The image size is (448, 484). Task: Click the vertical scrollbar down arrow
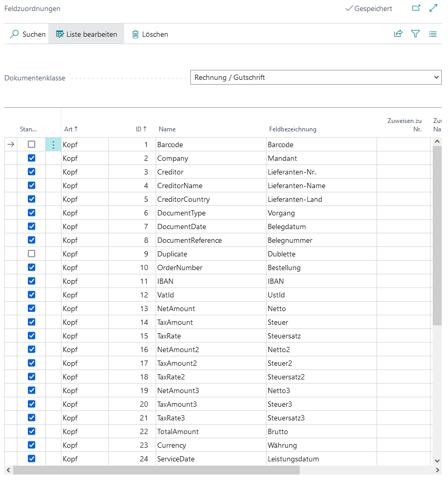click(437, 460)
